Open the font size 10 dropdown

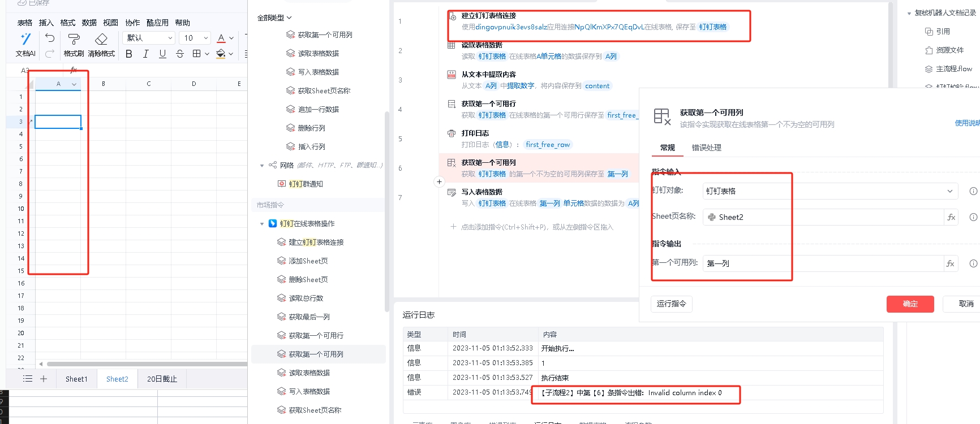pyautogui.click(x=195, y=38)
